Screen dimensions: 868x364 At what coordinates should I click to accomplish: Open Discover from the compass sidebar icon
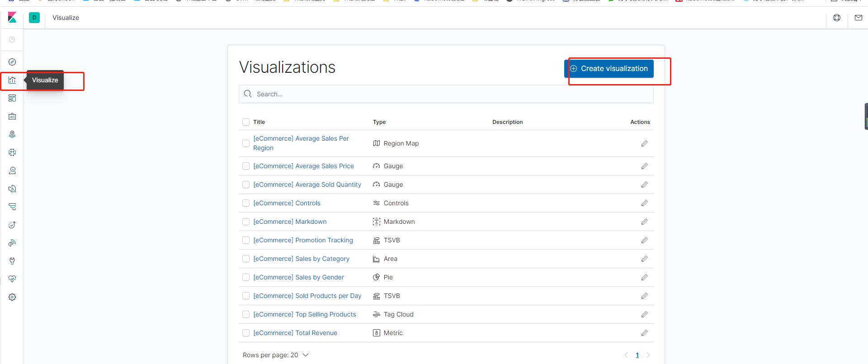12,62
